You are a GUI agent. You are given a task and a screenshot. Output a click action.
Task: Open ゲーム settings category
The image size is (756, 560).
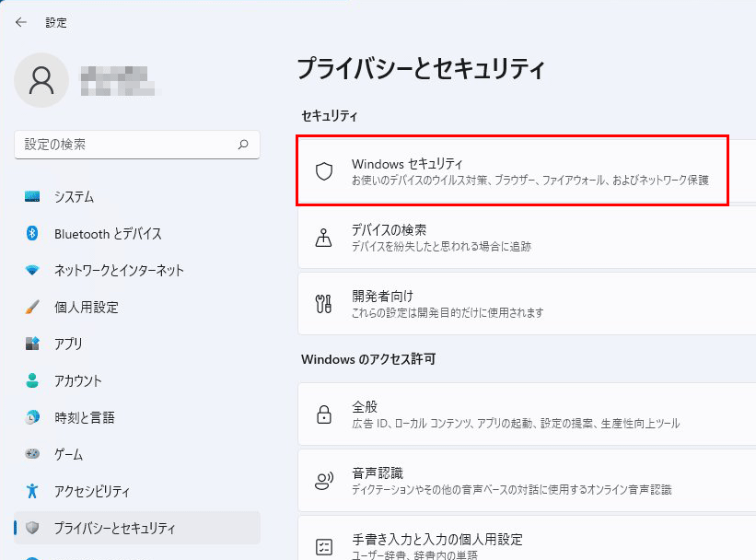[x=137, y=454]
